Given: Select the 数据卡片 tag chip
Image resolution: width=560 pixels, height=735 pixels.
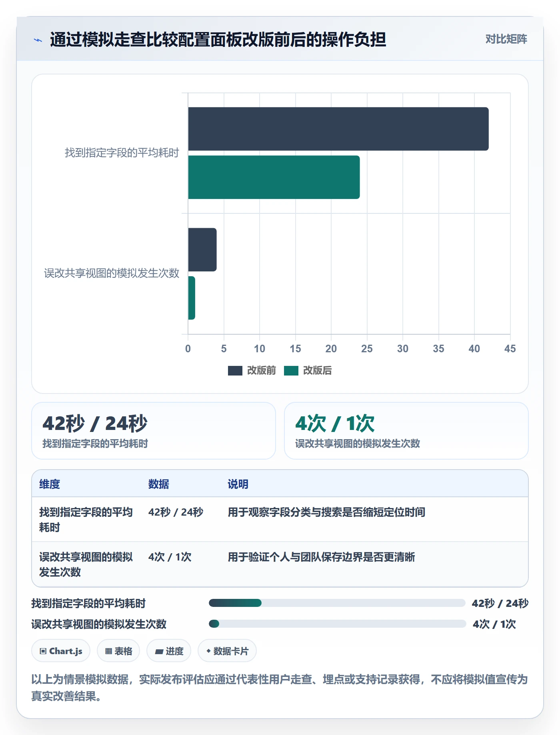Looking at the screenshot, I should 227,651.
